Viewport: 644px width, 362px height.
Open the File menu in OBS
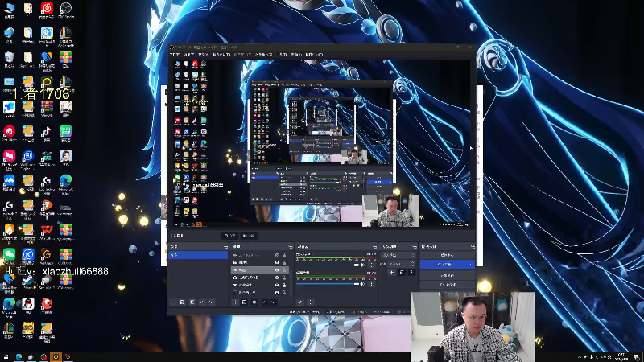pyautogui.click(x=175, y=55)
